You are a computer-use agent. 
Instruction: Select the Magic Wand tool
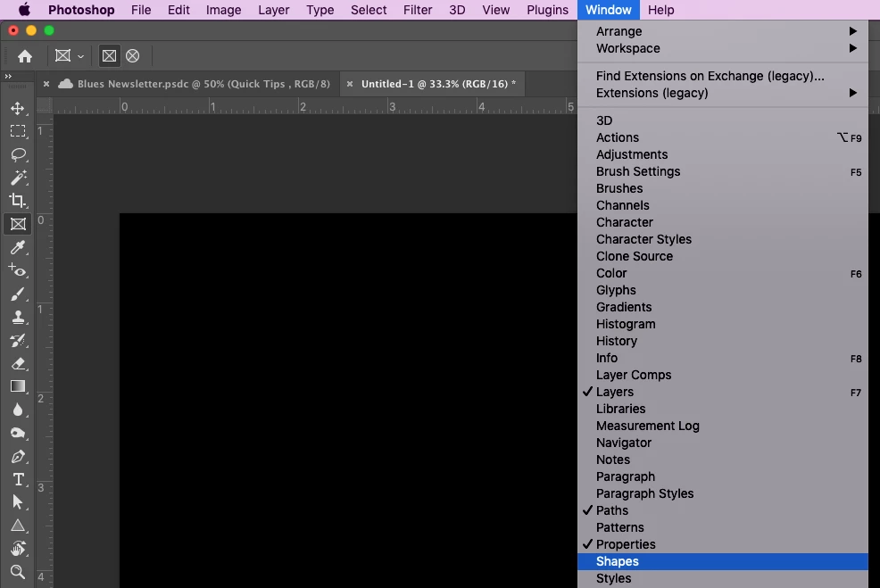tap(18, 178)
